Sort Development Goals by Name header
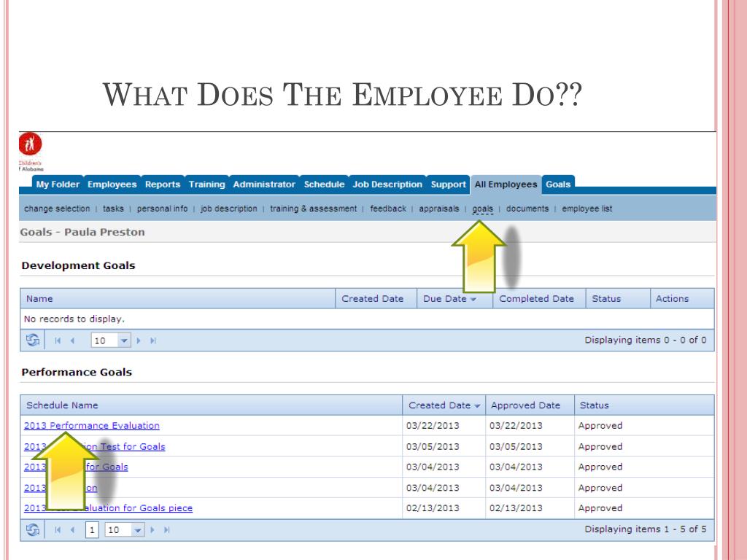 tap(178, 298)
